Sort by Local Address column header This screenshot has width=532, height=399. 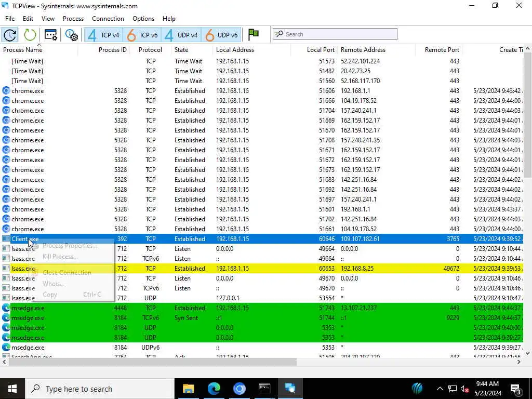251,50
